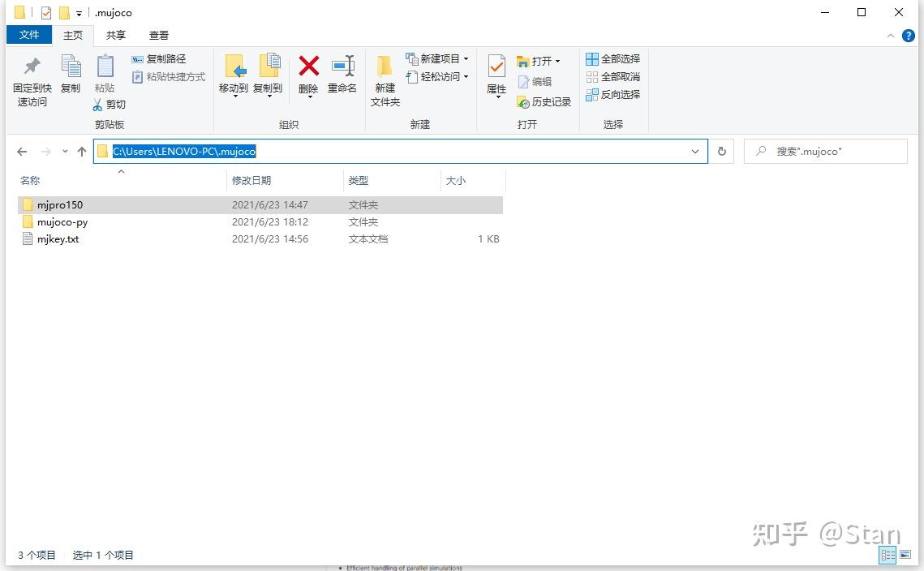Click the date 2021/6/23 18:12
Screen dimensions: 924x571
270,222
